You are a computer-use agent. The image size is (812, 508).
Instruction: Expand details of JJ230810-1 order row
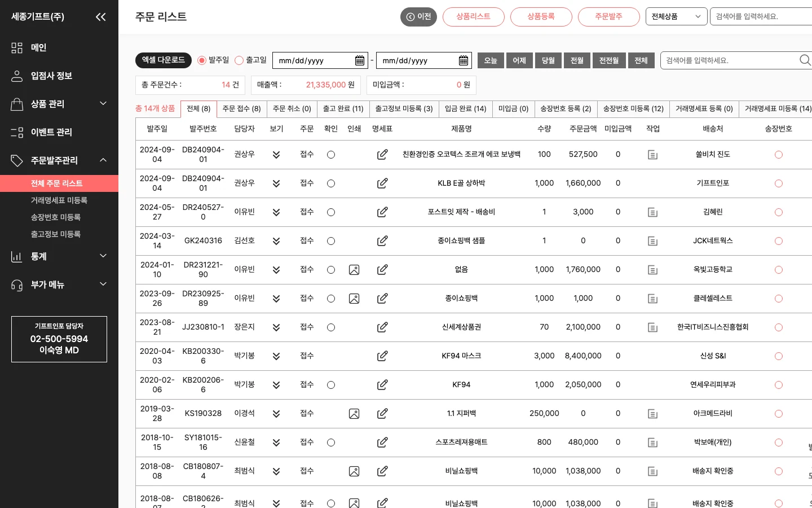click(276, 327)
